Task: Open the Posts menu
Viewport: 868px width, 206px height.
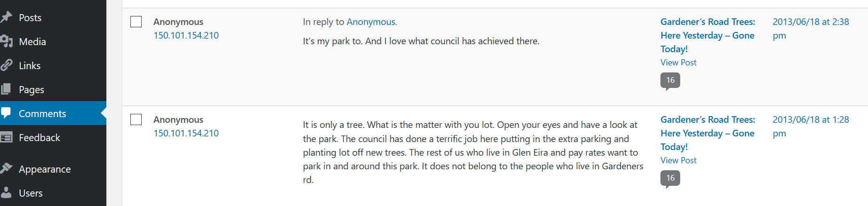Action: click(x=30, y=18)
